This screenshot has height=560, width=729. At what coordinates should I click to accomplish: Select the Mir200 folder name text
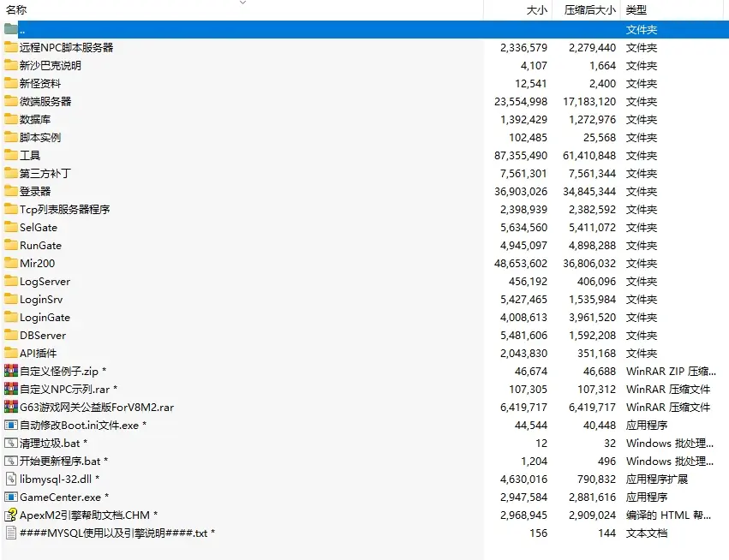tap(37, 263)
